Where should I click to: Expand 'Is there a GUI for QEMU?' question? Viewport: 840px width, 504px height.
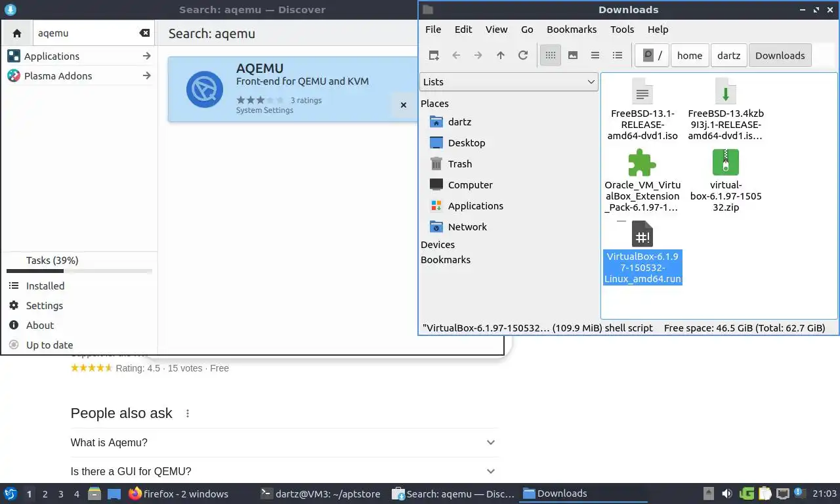[284, 472]
